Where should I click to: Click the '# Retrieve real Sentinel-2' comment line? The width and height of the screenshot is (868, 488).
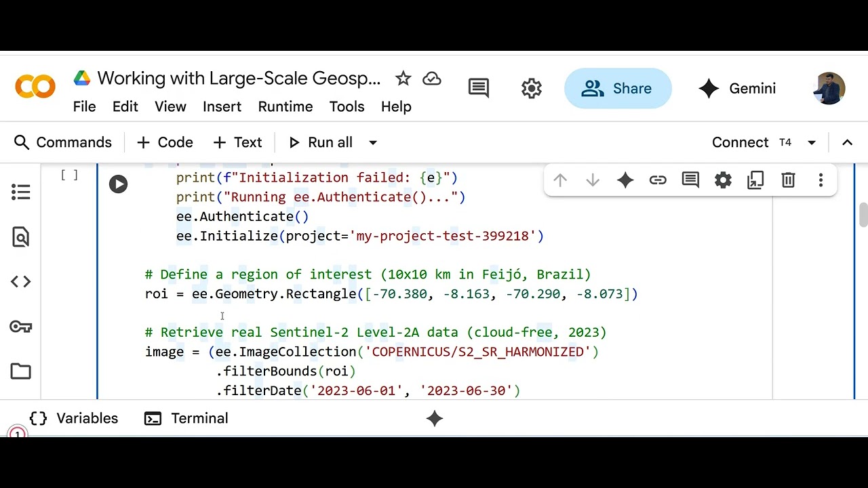point(376,332)
